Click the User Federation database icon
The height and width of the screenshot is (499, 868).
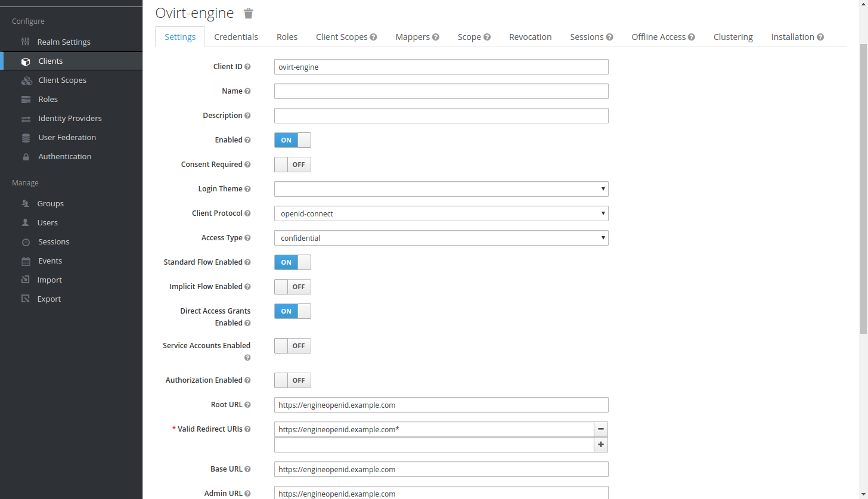point(26,138)
